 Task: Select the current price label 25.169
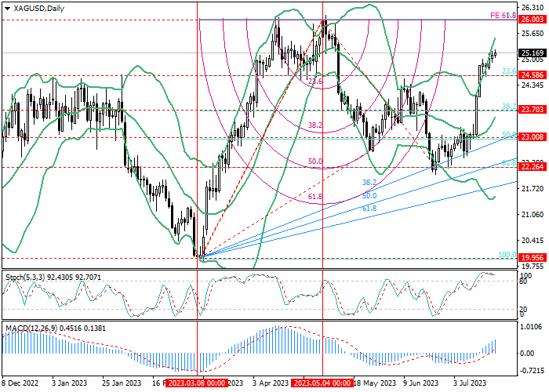coord(533,53)
